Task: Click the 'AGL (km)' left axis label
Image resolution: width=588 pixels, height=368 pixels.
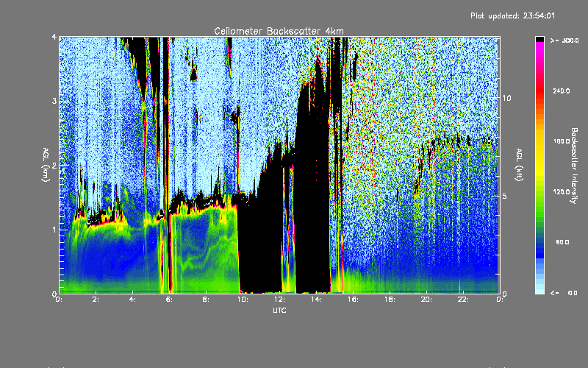Action: [x=46, y=165]
